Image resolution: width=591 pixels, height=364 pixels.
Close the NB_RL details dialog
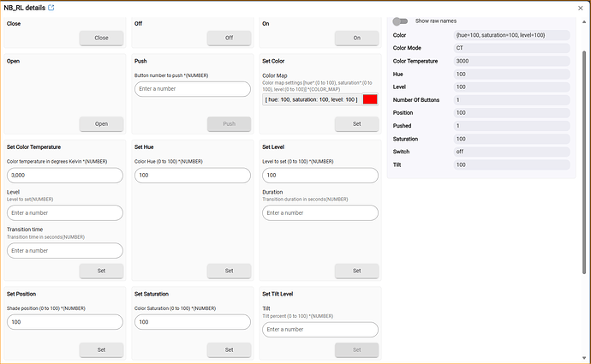click(580, 8)
